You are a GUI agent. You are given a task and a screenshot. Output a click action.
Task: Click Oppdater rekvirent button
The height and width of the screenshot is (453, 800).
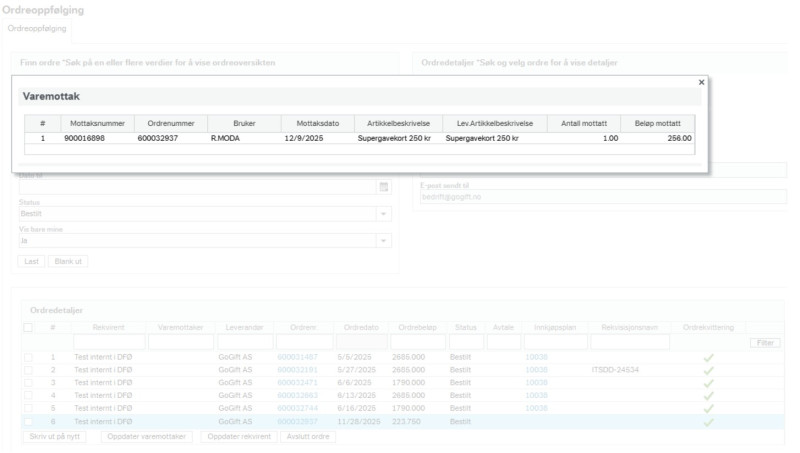(x=239, y=437)
